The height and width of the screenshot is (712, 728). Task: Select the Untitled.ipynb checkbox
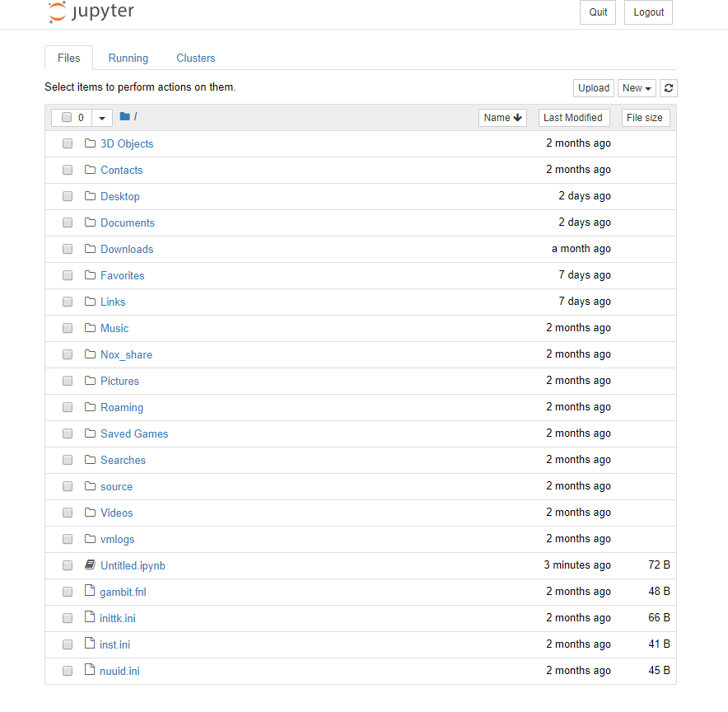(68, 565)
